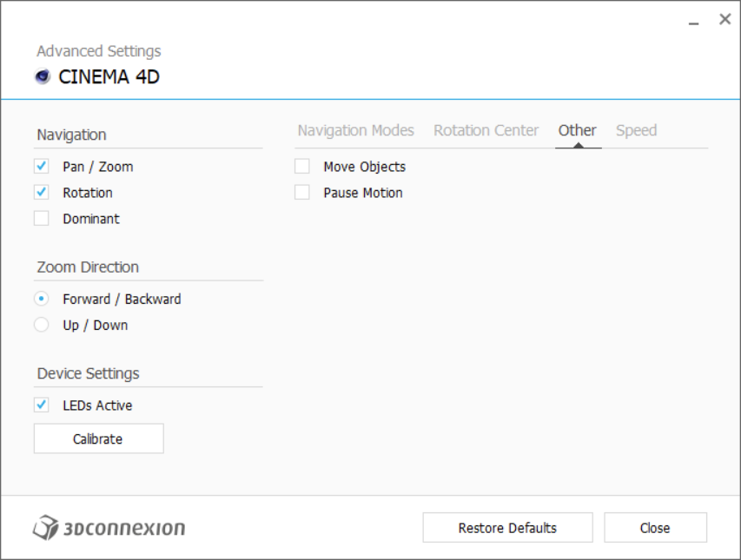Click the Close button at the bottom
The height and width of the screenshot is (560, 741).
click(x=655, y=528)
